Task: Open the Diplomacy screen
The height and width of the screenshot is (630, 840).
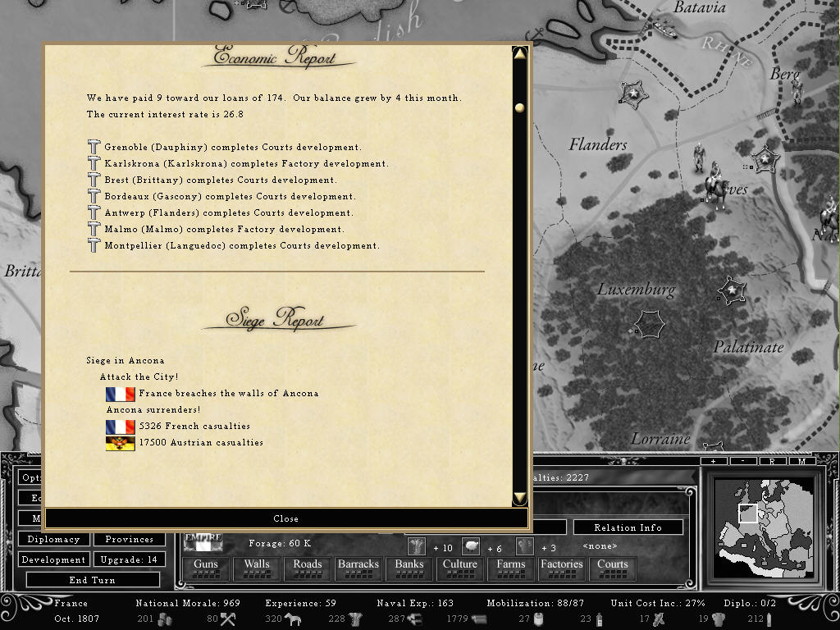Action: click(x=53, y=540)
